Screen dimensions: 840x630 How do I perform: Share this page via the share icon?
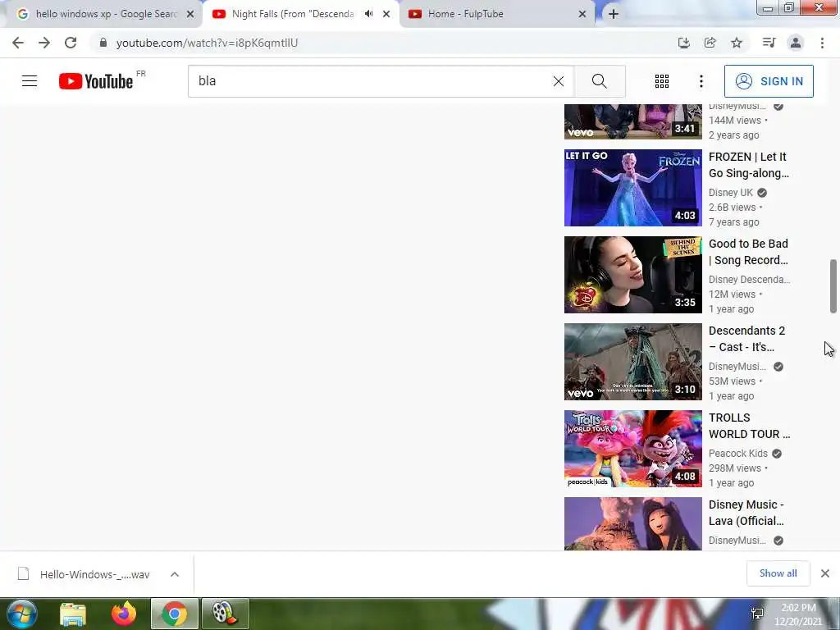tap(710, 43)
